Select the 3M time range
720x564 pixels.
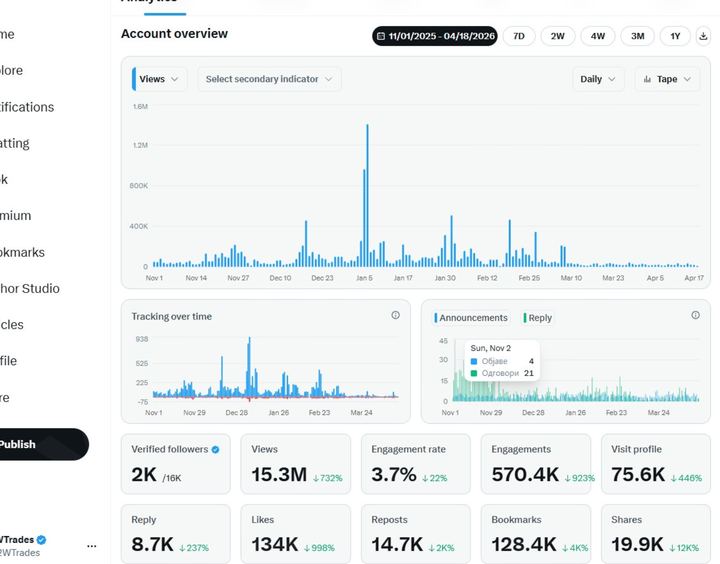(x=637, y=36)
